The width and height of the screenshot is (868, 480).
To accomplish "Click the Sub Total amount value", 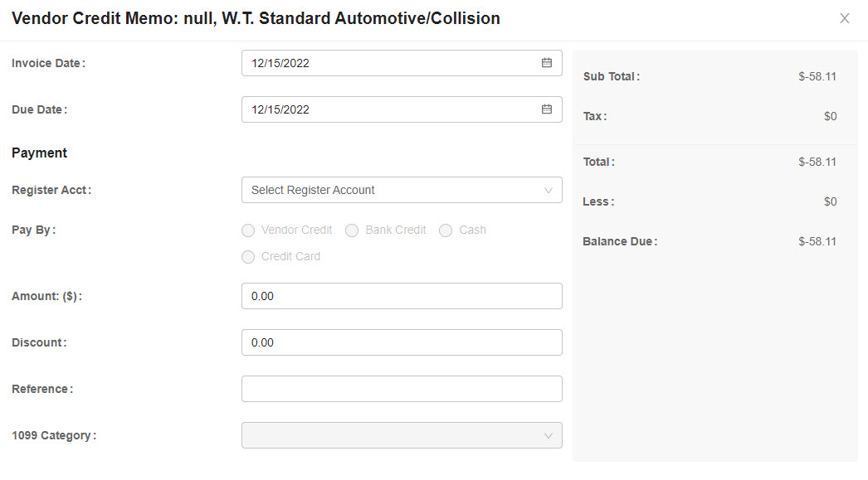I will click(x=817, y=77).
